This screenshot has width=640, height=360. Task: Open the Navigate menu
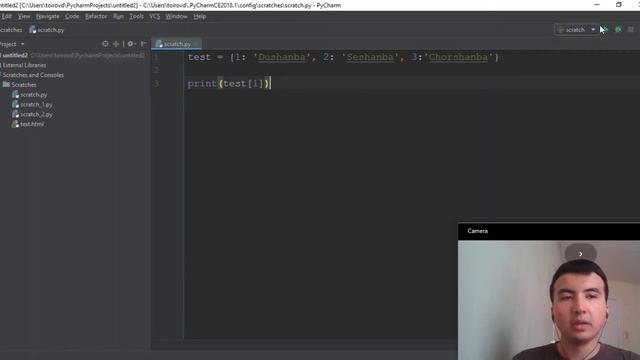(x=47, y=16)
